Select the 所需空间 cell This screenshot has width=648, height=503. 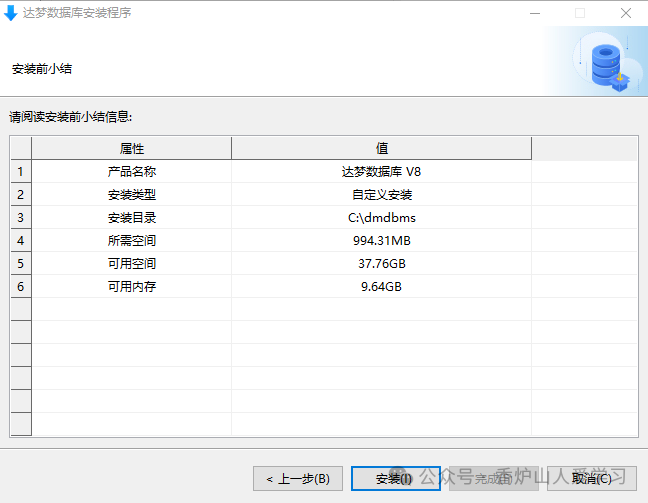coord(131,241)
